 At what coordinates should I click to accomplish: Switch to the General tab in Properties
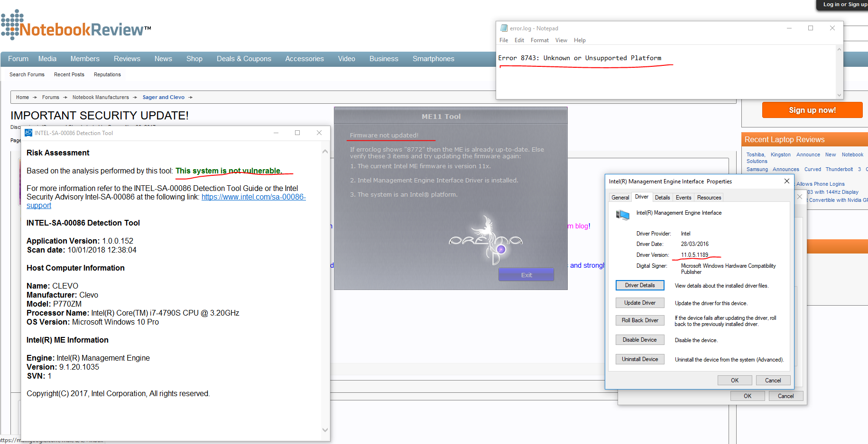click(620, 198)
